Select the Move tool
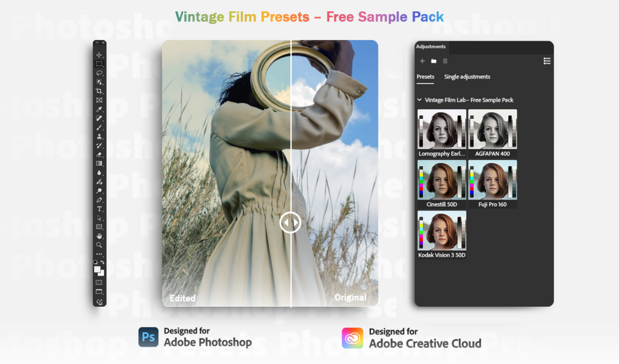This screenshot has width=619, height=364. pos(99,55)
